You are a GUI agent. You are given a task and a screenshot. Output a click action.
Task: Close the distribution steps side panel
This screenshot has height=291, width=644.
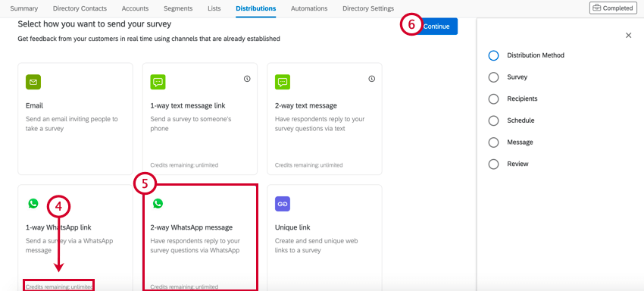pyautogui.click(x=628, y=36)
